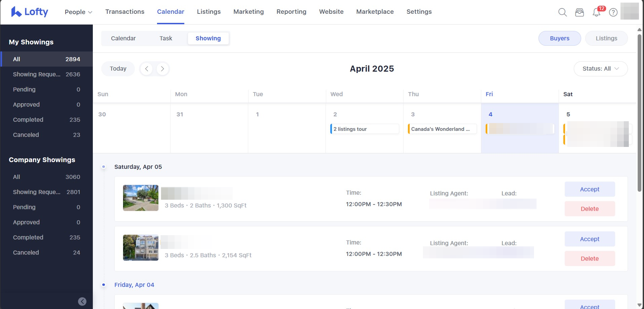The height and width of the screenshot is (309, 644).
Task: Open the search magnifier icon
Action: click(562, 12)
